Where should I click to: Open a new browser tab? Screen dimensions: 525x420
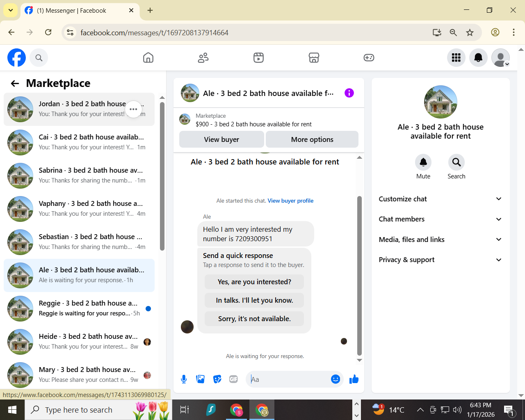coord(150,10)
